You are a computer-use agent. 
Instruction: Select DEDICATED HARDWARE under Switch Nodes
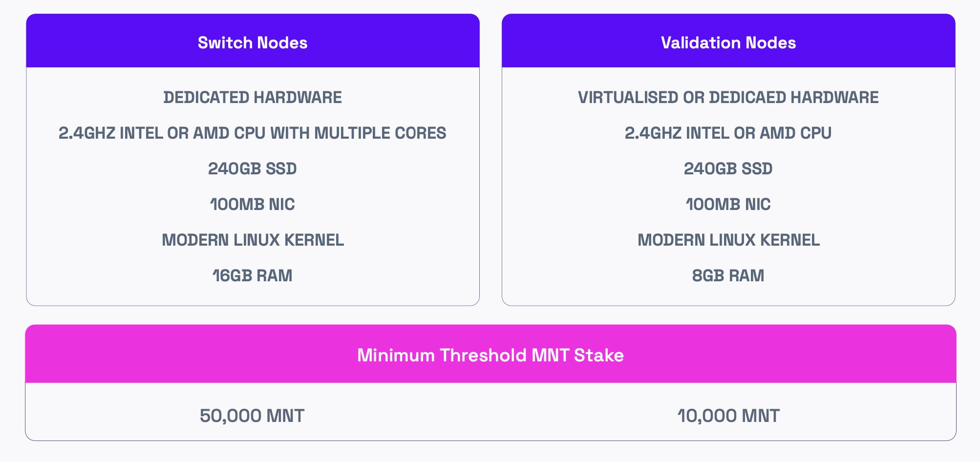[253, 98]
